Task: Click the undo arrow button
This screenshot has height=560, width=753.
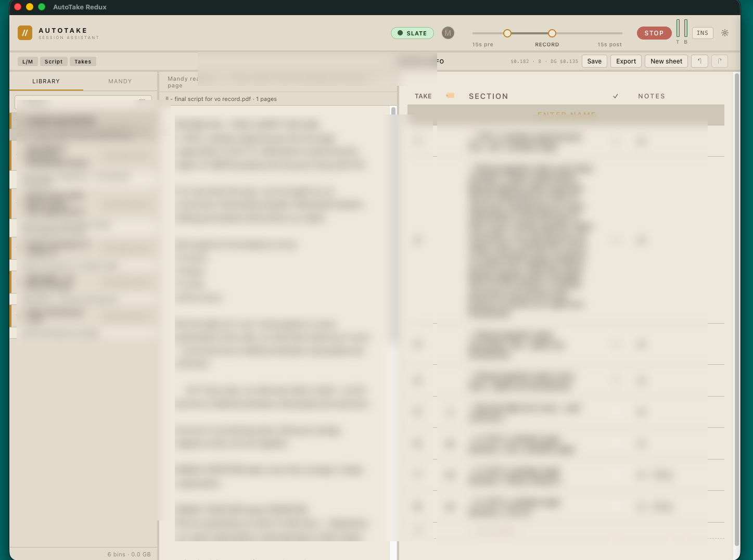Action: coord(699,61)
